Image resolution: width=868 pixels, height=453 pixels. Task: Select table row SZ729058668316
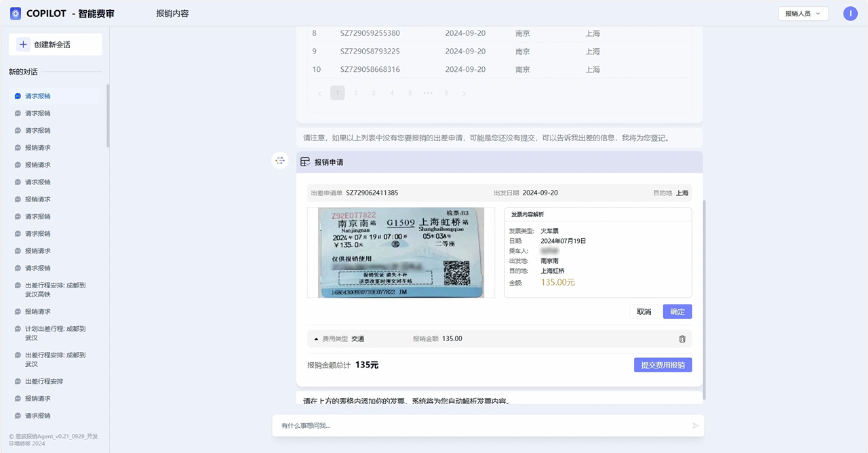(x=499, y=69)
